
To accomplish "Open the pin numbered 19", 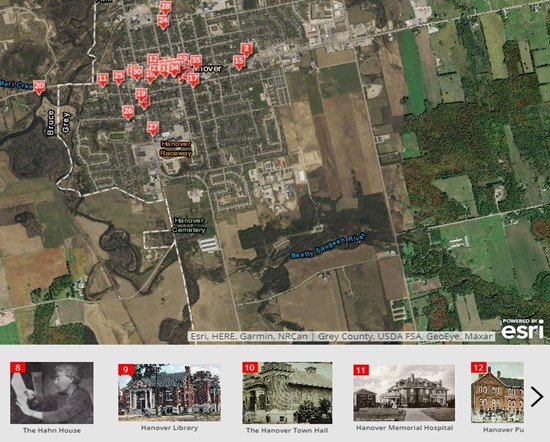I will (141, 95).
